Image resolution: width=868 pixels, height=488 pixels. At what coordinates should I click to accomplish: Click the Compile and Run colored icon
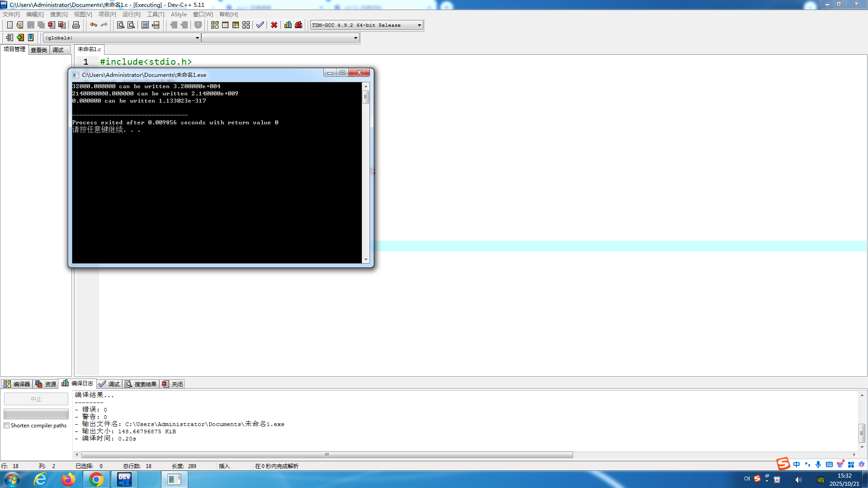coord(236,25)
